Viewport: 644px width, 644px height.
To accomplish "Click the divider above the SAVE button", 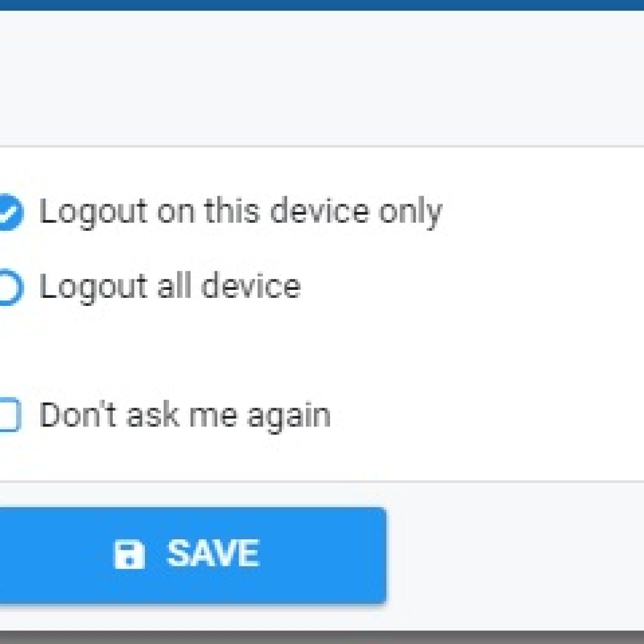I will [322, 481].
